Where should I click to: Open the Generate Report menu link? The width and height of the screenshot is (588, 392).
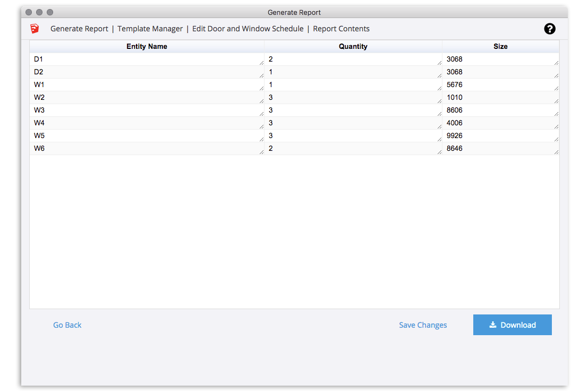coord(79,29)
